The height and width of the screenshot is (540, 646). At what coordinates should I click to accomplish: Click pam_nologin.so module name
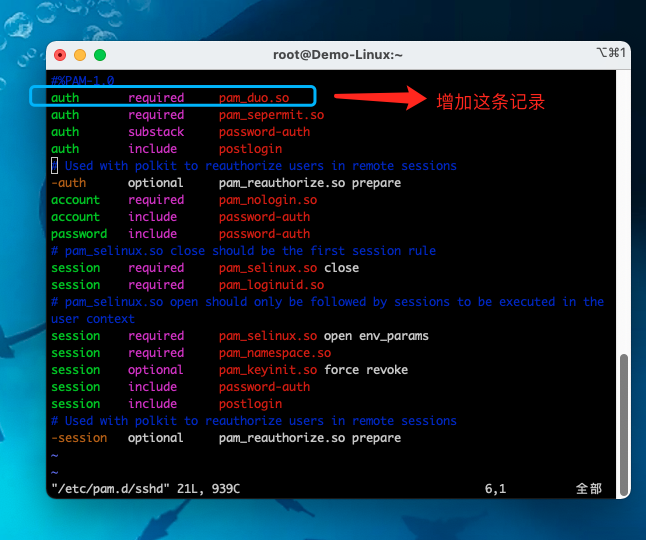coord(268,200)
